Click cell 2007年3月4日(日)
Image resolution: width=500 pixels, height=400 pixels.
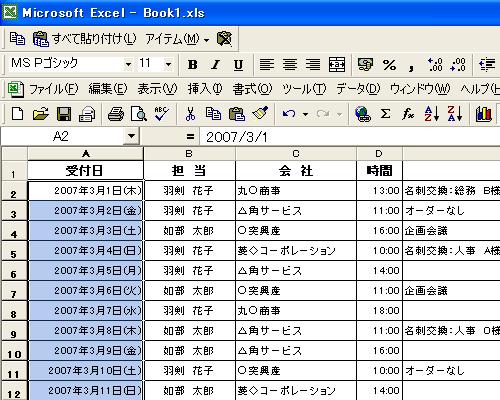86,251
